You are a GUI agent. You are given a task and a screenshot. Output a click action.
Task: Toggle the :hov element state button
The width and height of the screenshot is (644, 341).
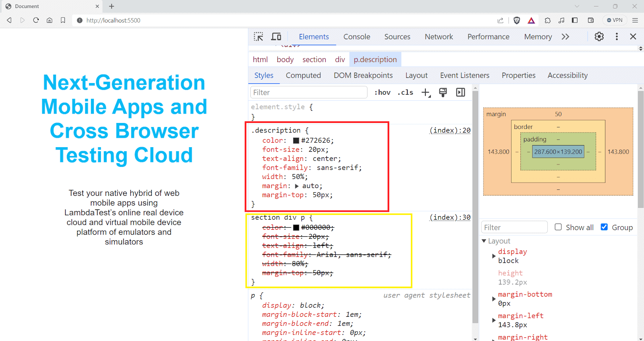[x=382, y=93]
